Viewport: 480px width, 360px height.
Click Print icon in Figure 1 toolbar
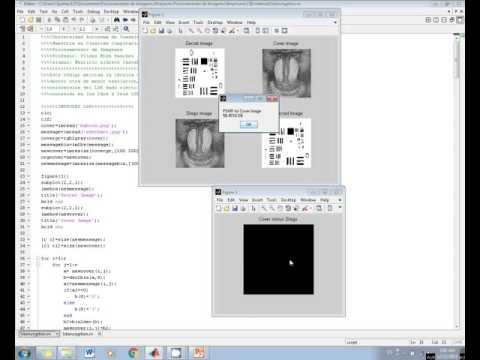point(169,31)
